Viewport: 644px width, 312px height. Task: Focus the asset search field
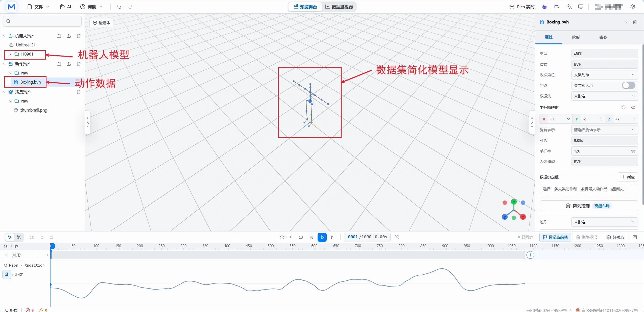(x=42, y=21)
